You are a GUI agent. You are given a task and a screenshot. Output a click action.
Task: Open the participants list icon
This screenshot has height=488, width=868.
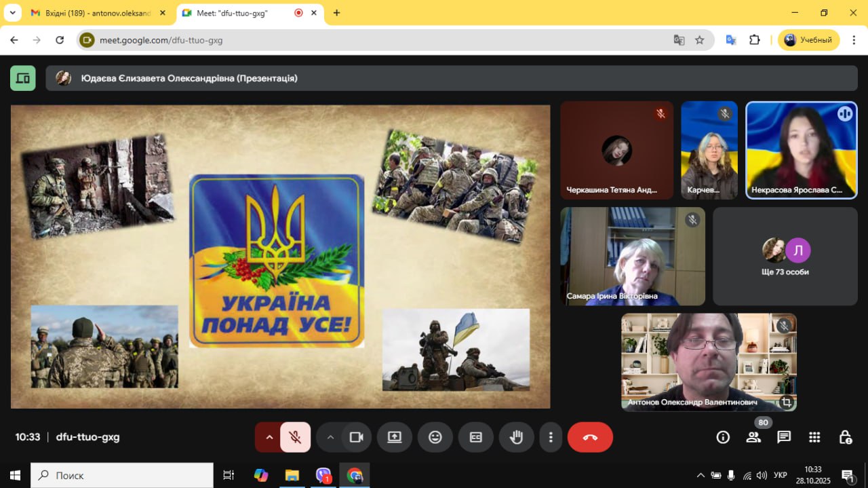[753, 437]
